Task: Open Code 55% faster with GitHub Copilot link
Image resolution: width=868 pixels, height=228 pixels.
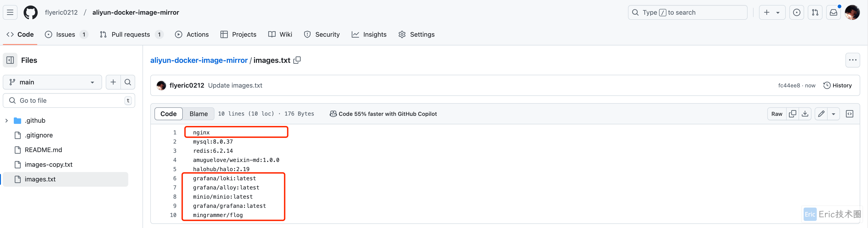Action: coord(383,114)
